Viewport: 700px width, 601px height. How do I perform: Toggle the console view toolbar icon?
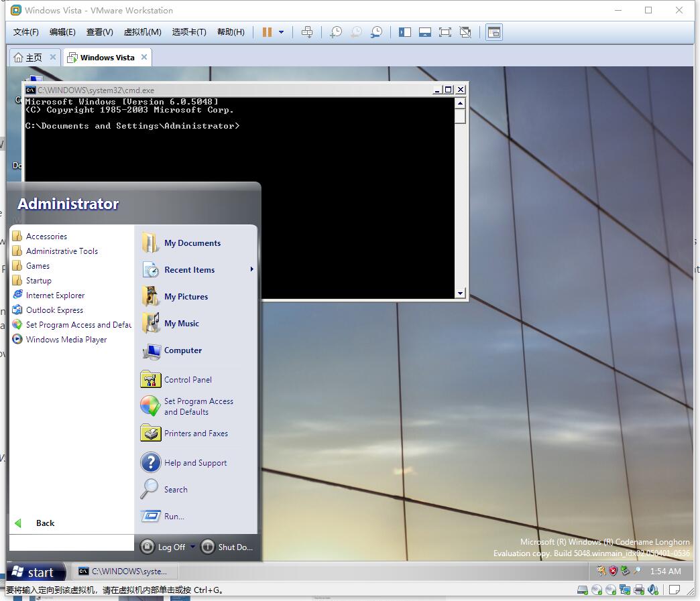click(x=493, y=32)
